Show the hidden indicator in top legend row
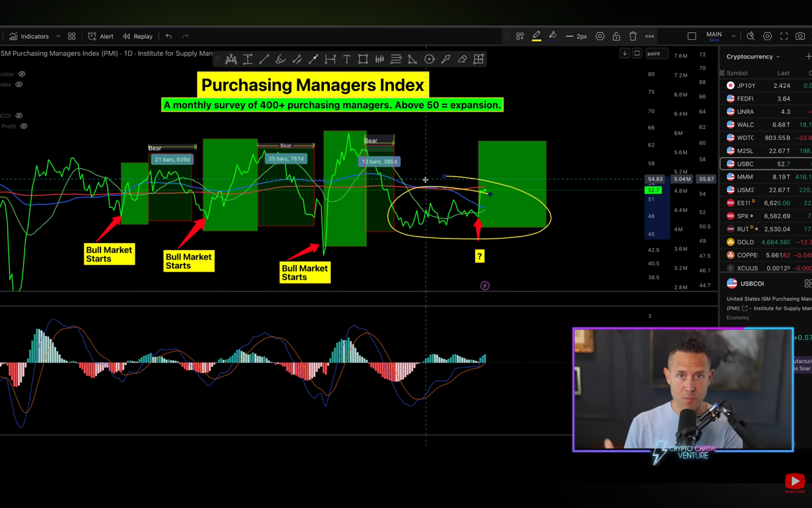Image resolution: width=812 pixels, height=508 pixels. point(22,74)
